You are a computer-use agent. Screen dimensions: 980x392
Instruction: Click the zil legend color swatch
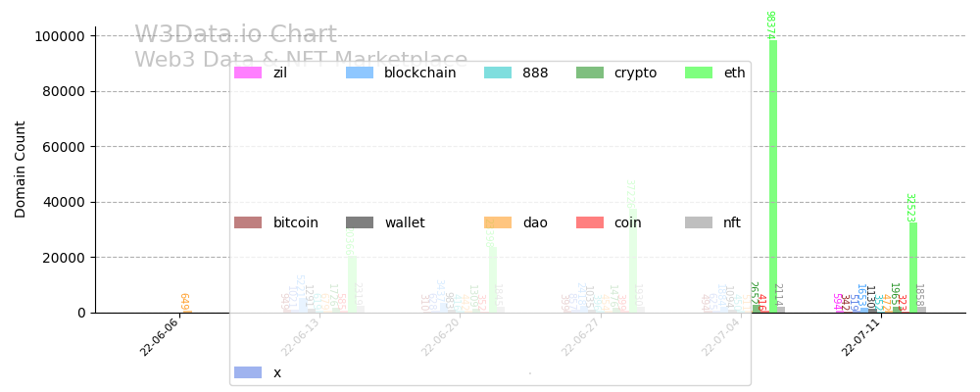coord(248,73)
